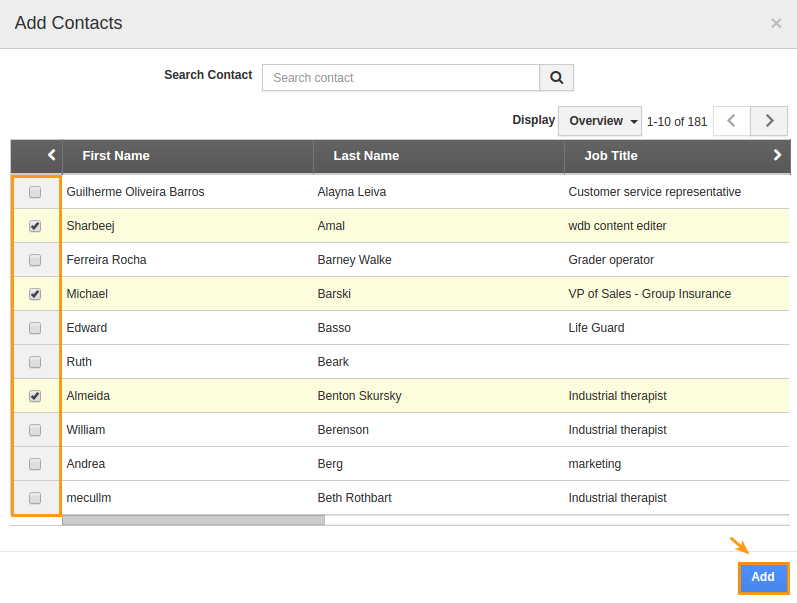Focus the Search contact input field
The width and height of the screenshot is (797, 603).
(x=401, y=78)
